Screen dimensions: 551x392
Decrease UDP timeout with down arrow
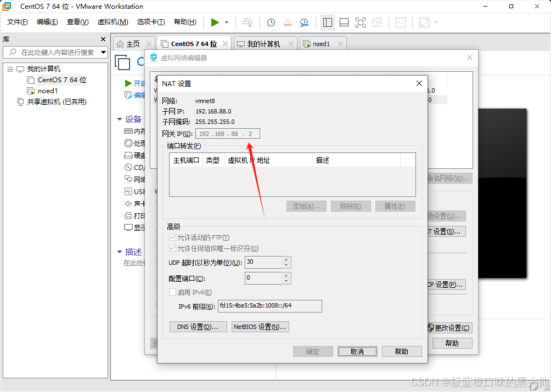coord(286,265)
